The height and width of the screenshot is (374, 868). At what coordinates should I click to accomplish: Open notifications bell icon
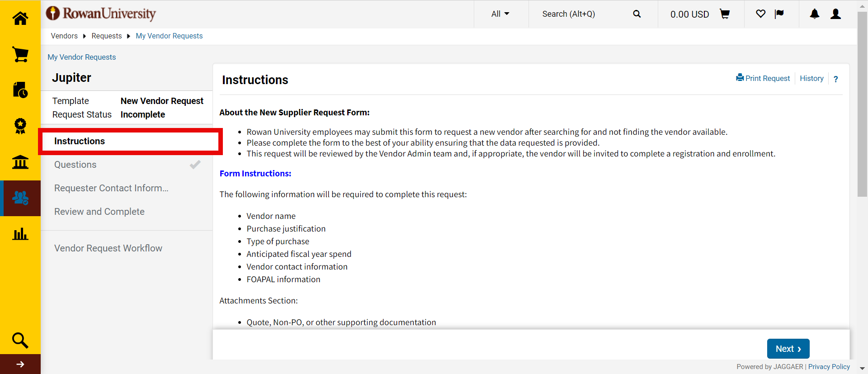point(814,14)
